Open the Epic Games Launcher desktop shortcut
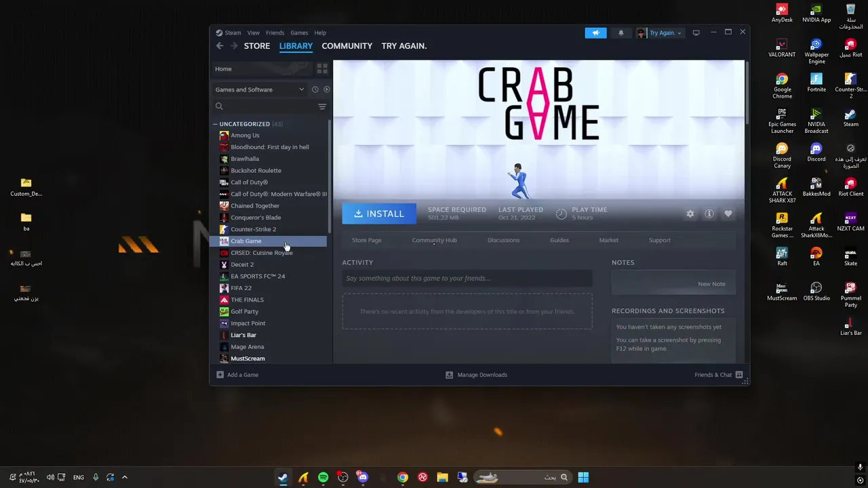 [x=782, y=121]
